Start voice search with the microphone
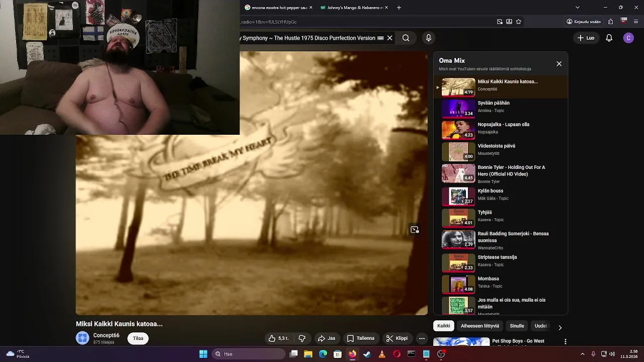This screenshot has width=644, height=362. 429,38
